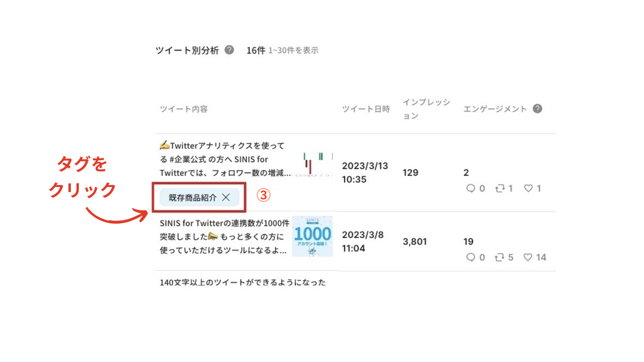Remove the 既存商品紹介 tag with X

[x=226, y=197]
